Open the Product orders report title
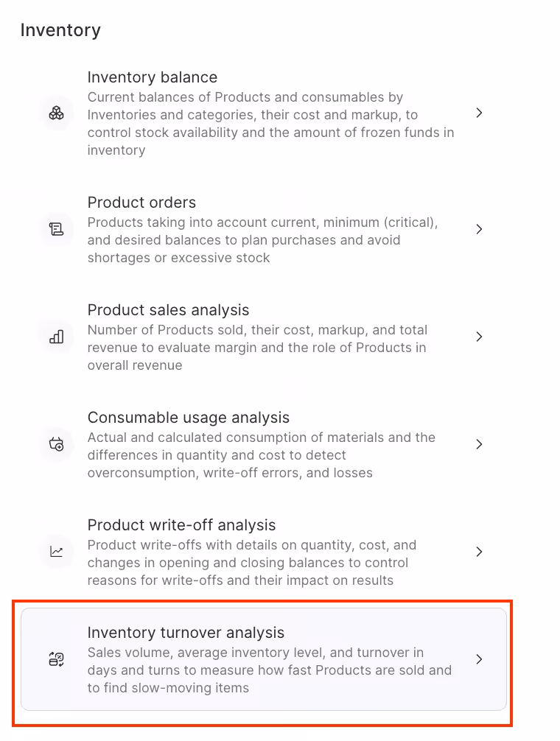 [141, 203]
